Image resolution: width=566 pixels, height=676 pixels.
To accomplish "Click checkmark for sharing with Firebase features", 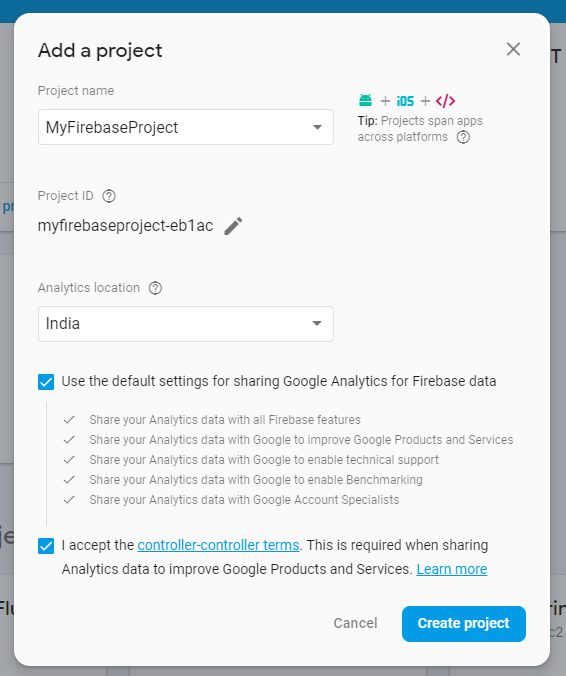I will [x=69, y=420].
